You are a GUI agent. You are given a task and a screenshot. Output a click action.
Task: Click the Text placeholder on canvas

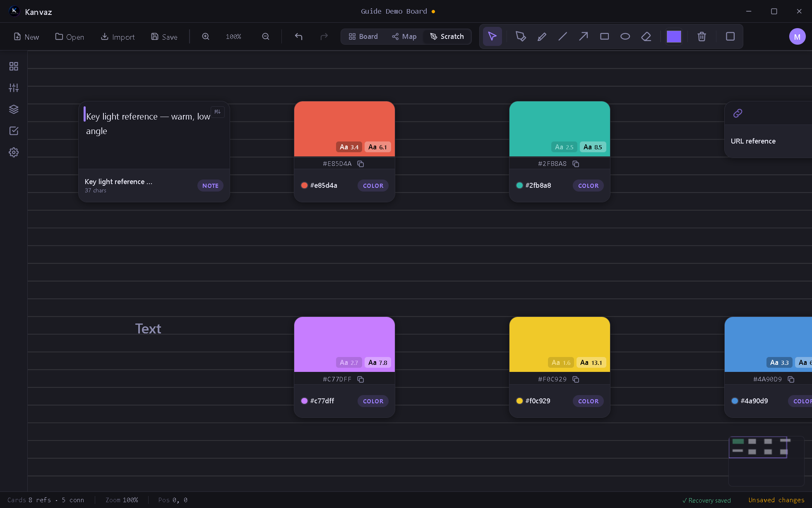(x=148, y=328)
